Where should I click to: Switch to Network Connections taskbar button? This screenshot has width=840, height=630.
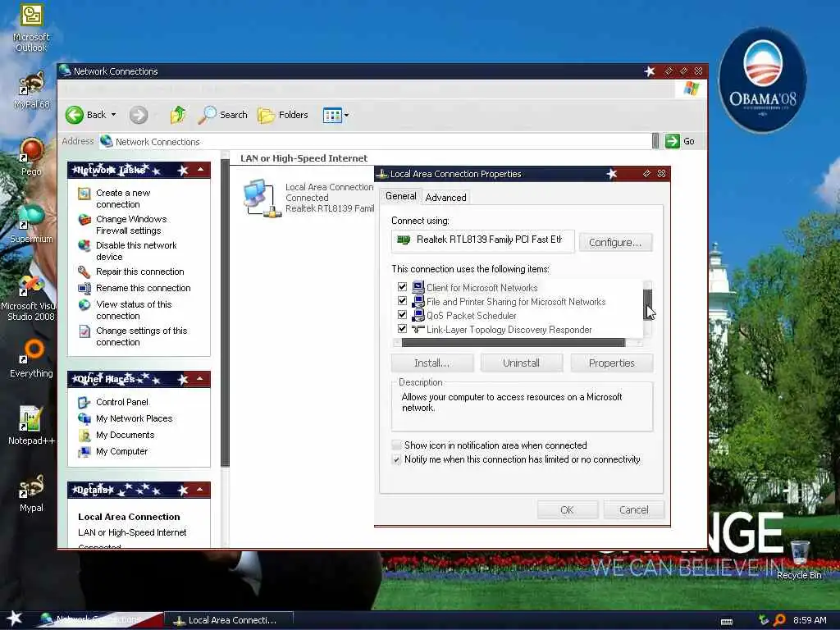101,620
